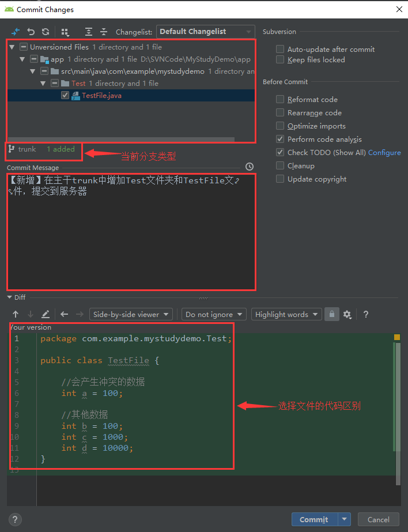This screenshot has height=532, width=408.
Task: Toggle the Test folder checkbox
Action: (x=55, y=83)
